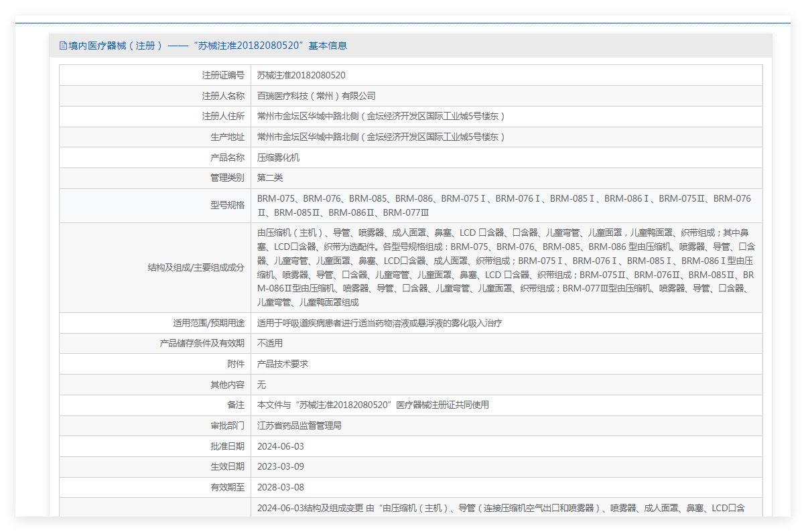The image size is (806, 532).
Task: Click approval date 2024-06-03 in 批准日期 row
Action: (280, 446)
